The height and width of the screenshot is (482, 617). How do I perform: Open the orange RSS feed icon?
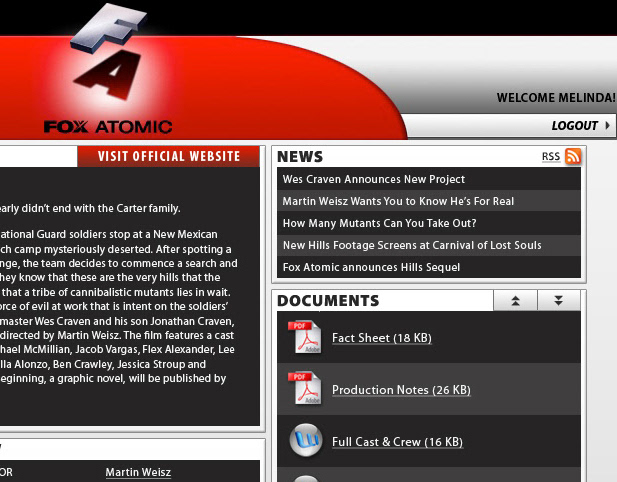(573, 156)
